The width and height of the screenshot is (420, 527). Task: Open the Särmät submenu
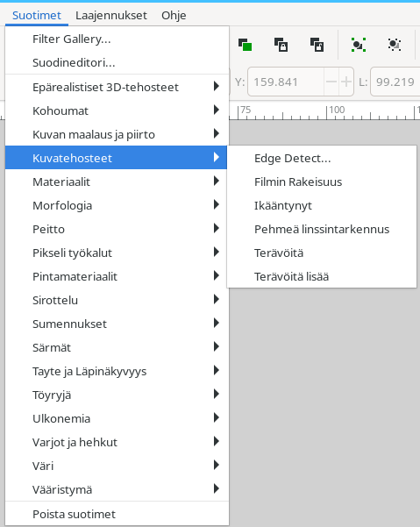117,347
